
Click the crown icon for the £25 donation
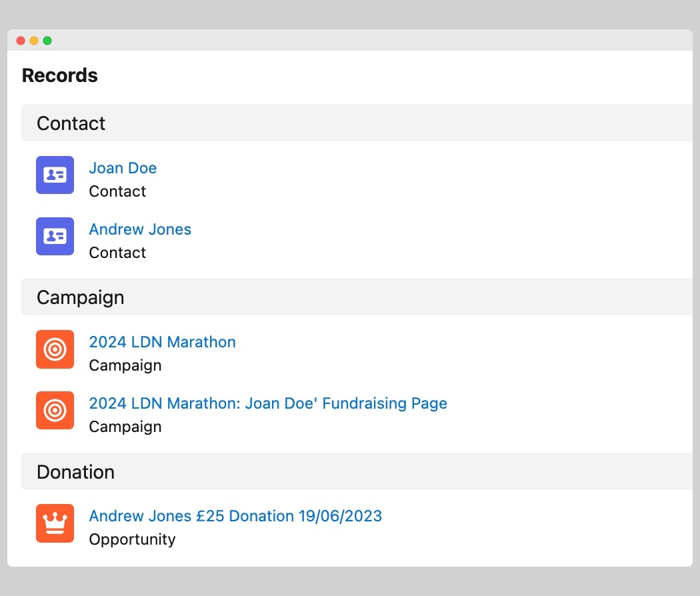tap(55, 523)
